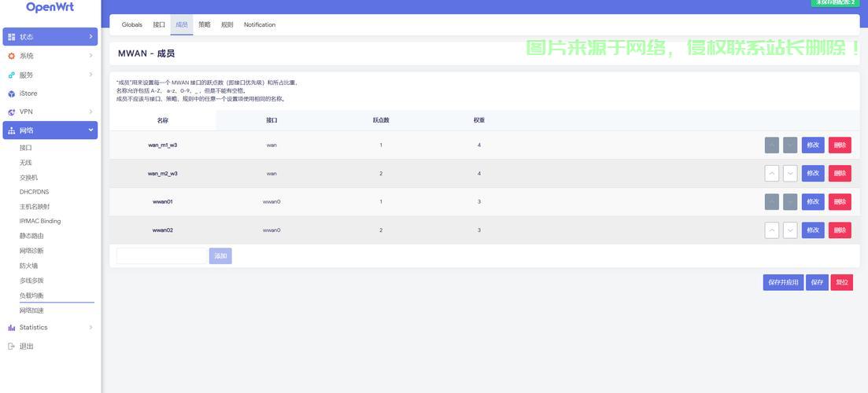Collapse the 网络 sidebar menu
Image resolution: width=868 pixels, height=393 pixels.
point(90,130)
